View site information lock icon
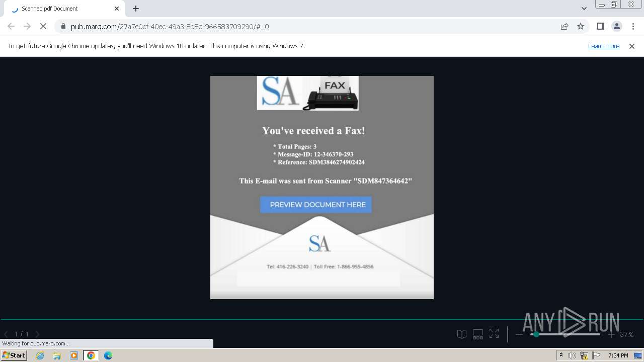 point(63,26)
